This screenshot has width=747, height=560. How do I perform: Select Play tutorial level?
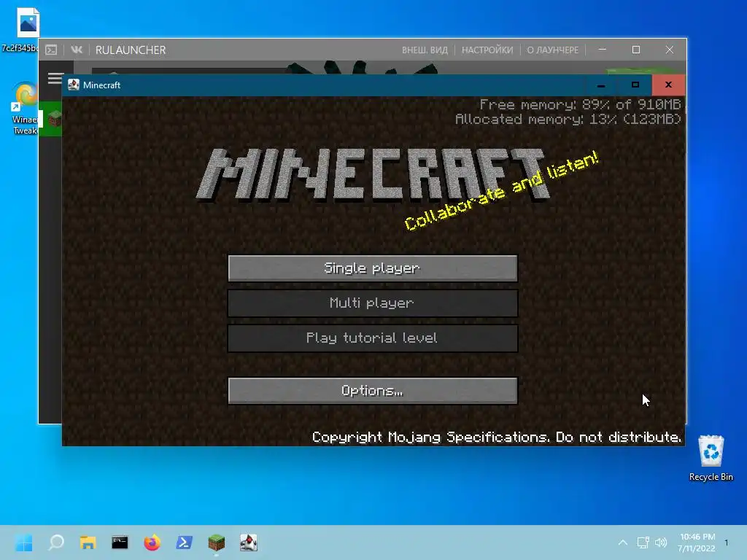point(373,338)
